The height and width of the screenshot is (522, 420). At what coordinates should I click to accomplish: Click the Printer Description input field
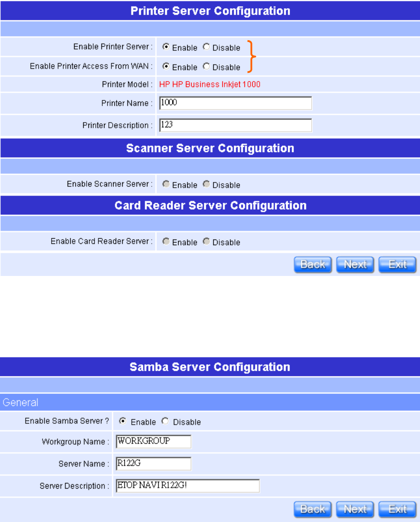click(235, 125)
